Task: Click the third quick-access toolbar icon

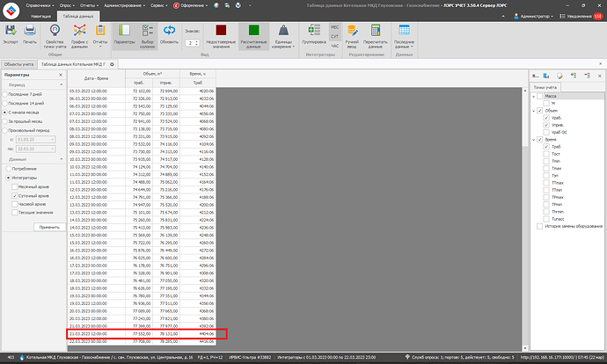Action: point(238,5)
